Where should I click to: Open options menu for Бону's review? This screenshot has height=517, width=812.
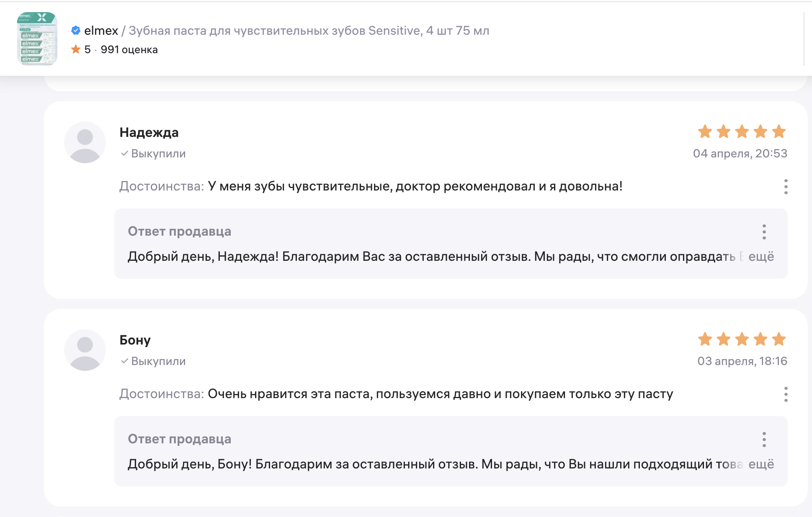(786, 394)
